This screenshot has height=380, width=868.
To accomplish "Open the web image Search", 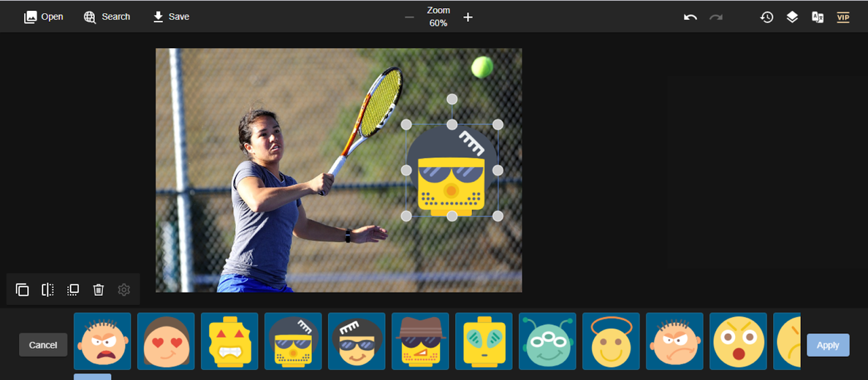I will pyautogui.click(x=106, y=17).
